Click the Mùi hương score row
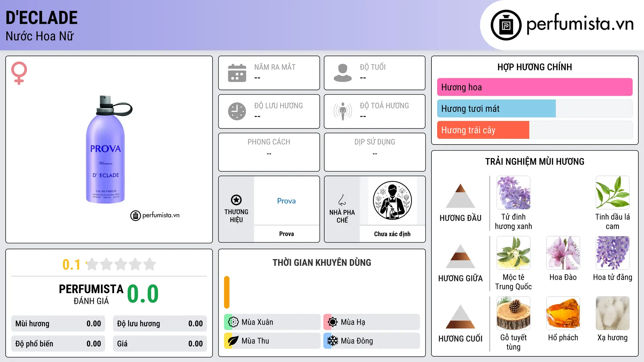The height and width of the screenshot is (362, 644). (58, 324)
